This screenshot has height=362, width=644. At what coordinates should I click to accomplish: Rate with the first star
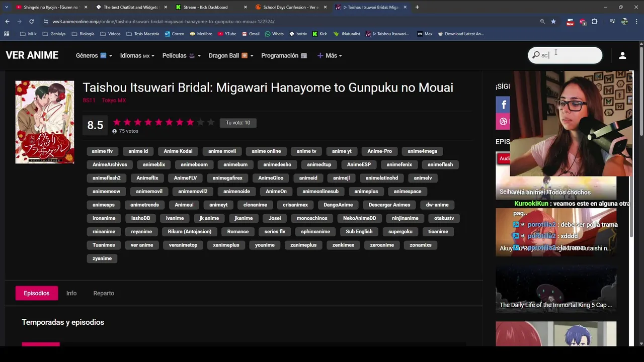117,122
